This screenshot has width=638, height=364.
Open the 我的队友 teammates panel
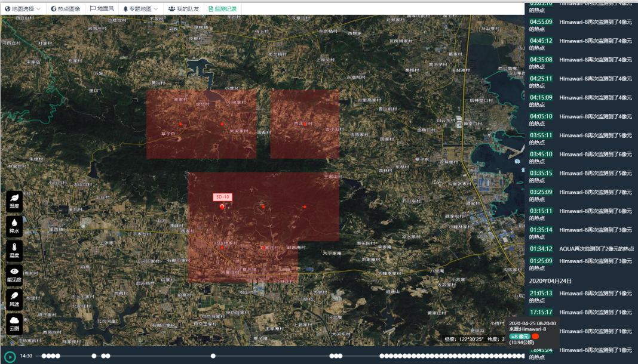point(184,9)
